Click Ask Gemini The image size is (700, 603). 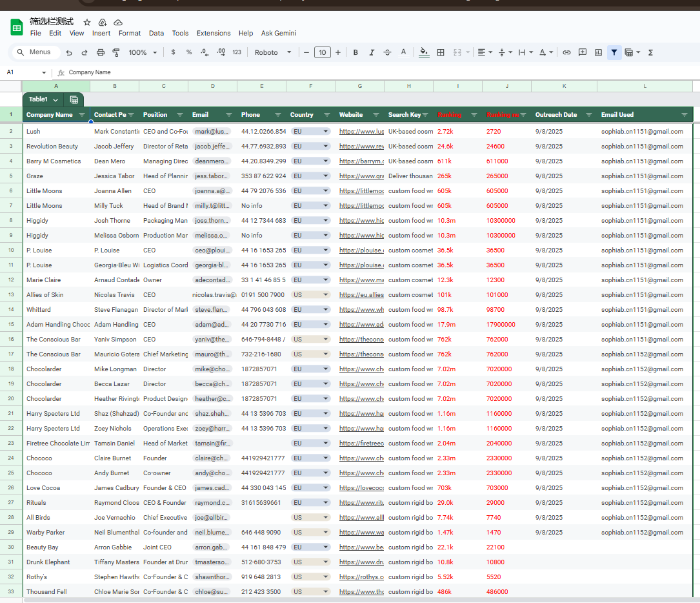279,33
